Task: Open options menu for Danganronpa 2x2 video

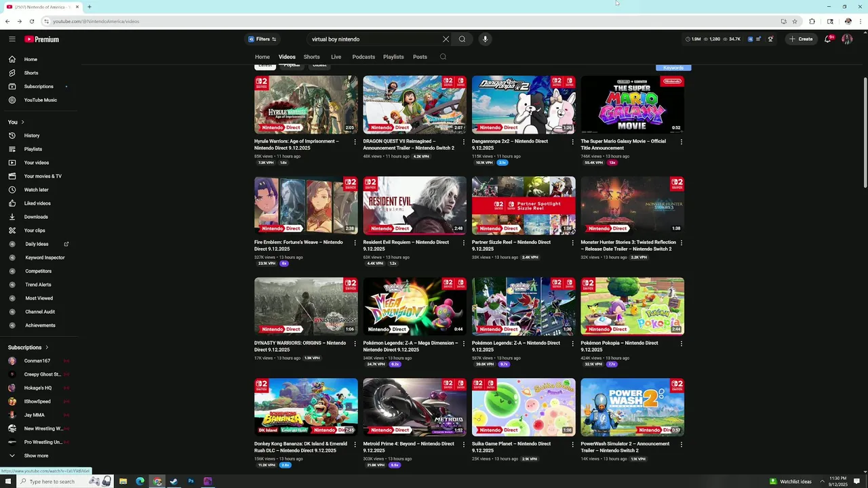Action: [x=572, y=142]
